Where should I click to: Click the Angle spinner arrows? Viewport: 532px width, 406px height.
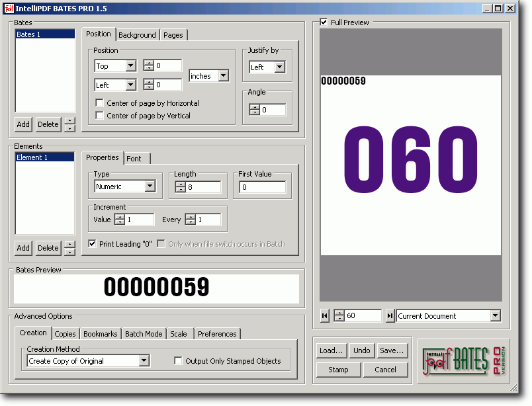(x=255, y=110)
